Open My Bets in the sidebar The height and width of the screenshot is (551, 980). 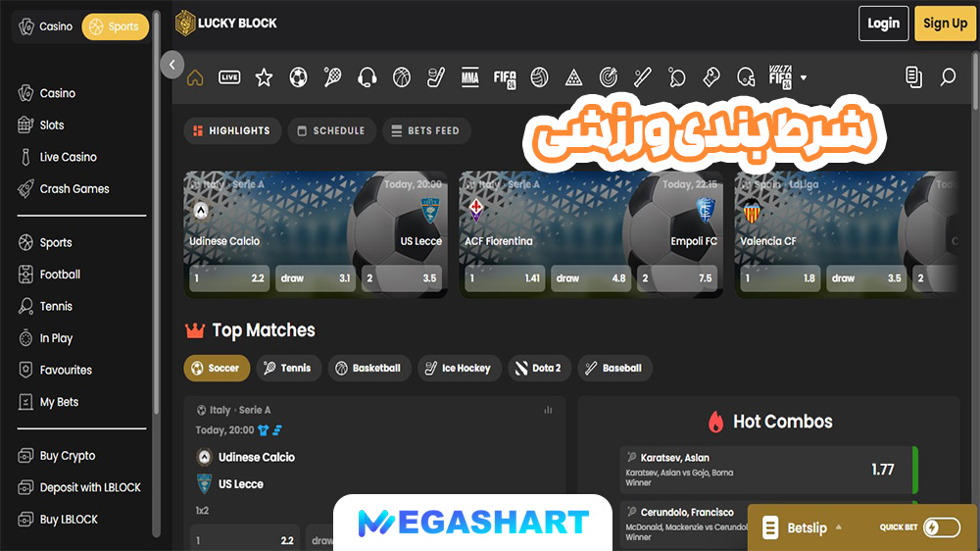click(x=49, y=402)
